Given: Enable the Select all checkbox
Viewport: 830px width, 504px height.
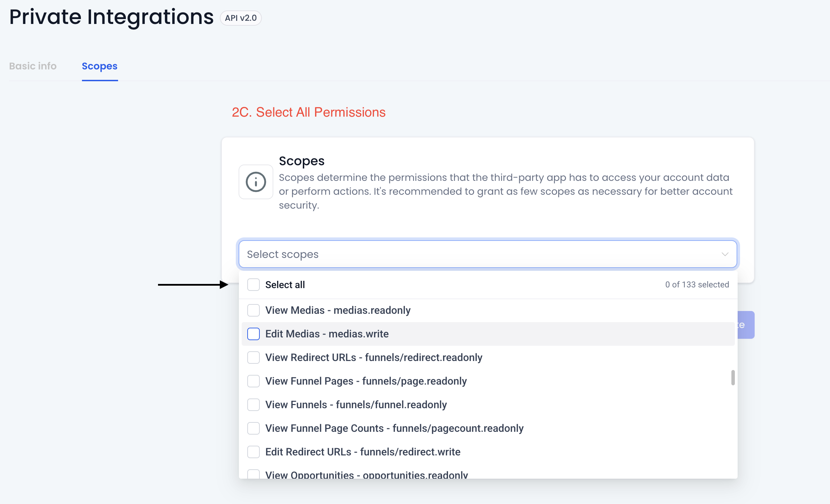Looking at the screenshot, I should point(253,284).
